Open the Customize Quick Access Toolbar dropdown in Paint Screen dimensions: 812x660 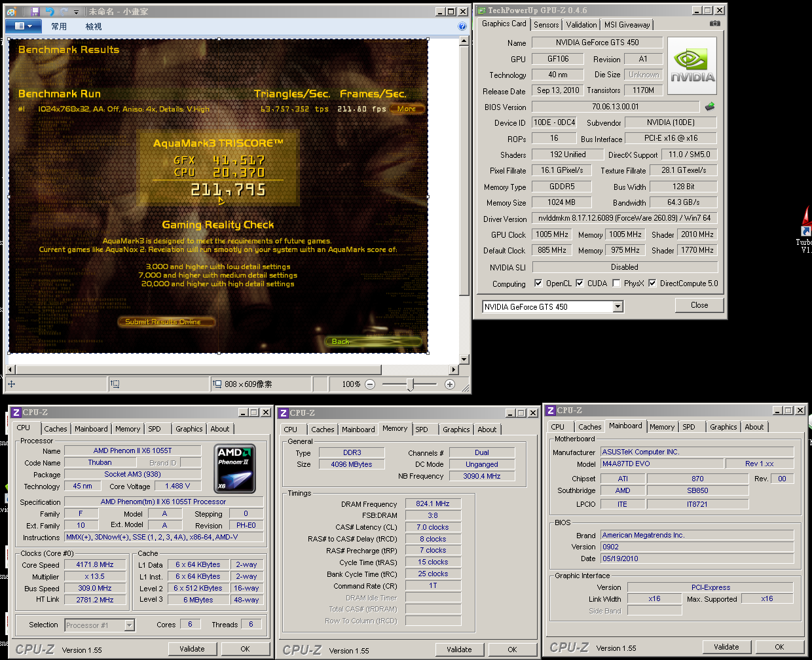click(x=76, y=12)
